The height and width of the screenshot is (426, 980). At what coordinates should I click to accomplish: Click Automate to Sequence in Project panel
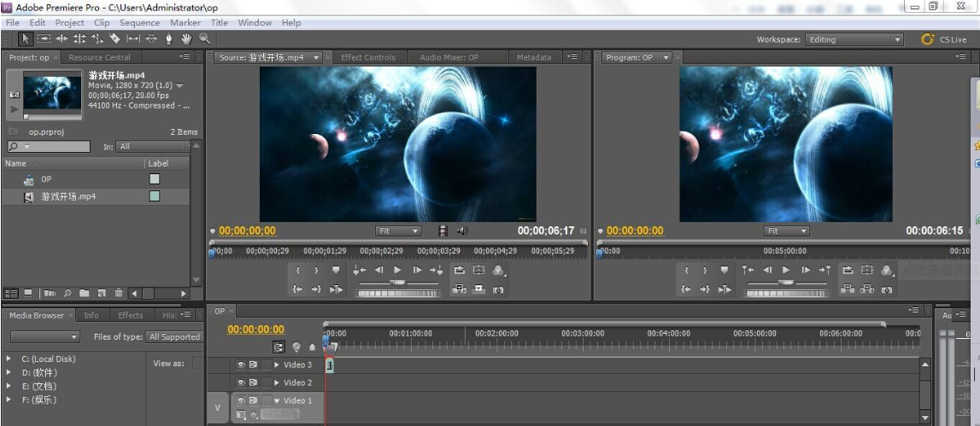(50, 293)
